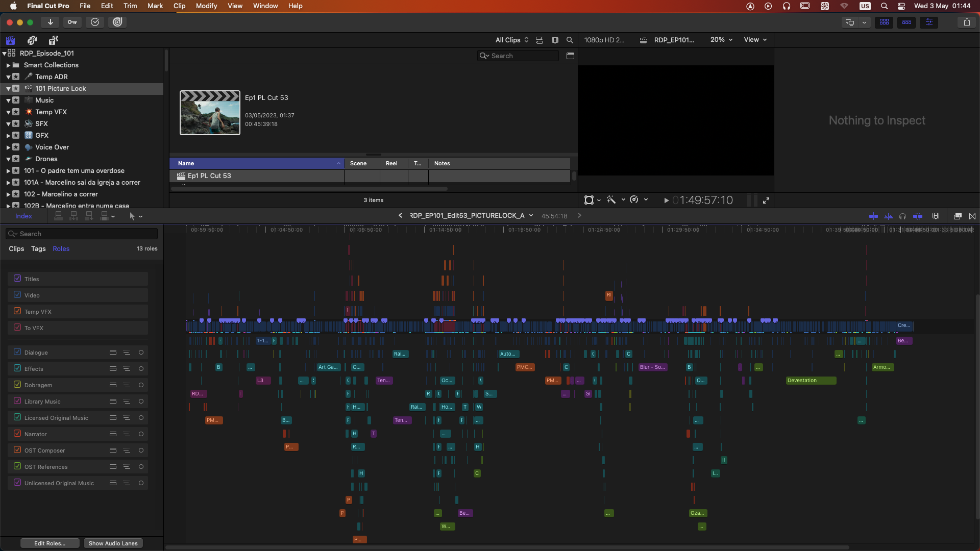Show the Titles and Generators sidebar
Screen dimensions: 980x551
point(53,40)
